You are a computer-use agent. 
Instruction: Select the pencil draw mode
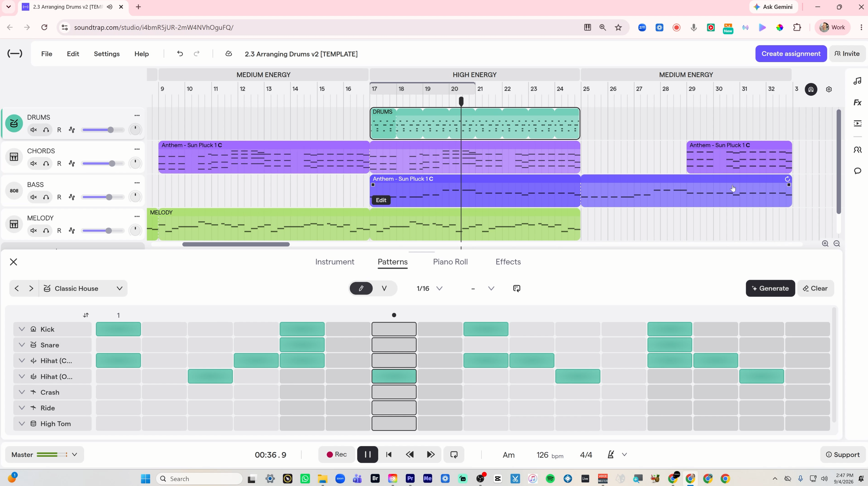(361, 288)
